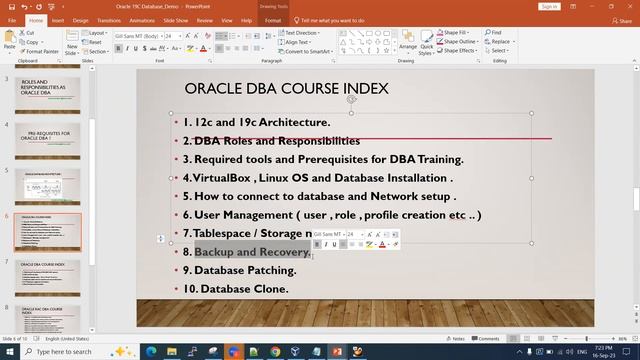Click the zoom slider in status bar
Viewport: 640px width, 360px height.
pos(587,339)
